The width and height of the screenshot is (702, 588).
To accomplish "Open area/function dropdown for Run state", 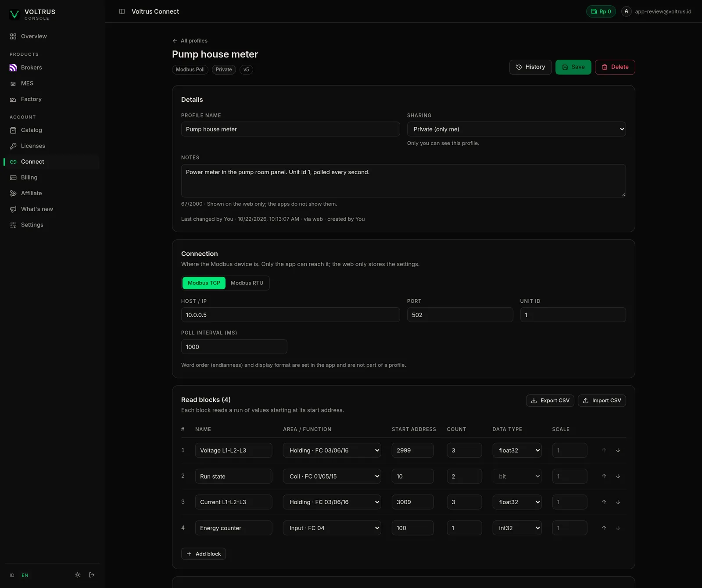I will tap(332, 477).
